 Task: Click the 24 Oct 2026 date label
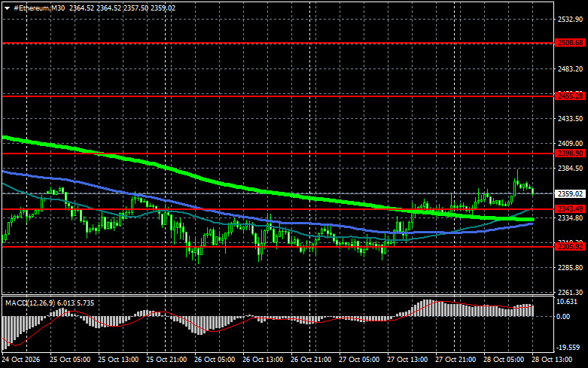point(20,360)
